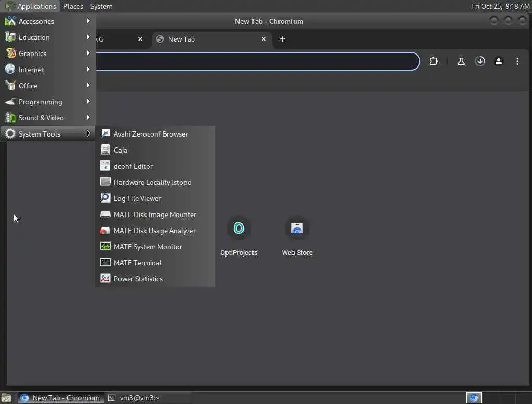Open the Graphics submenu
532x404 pixels.
[x=48, y=53]
